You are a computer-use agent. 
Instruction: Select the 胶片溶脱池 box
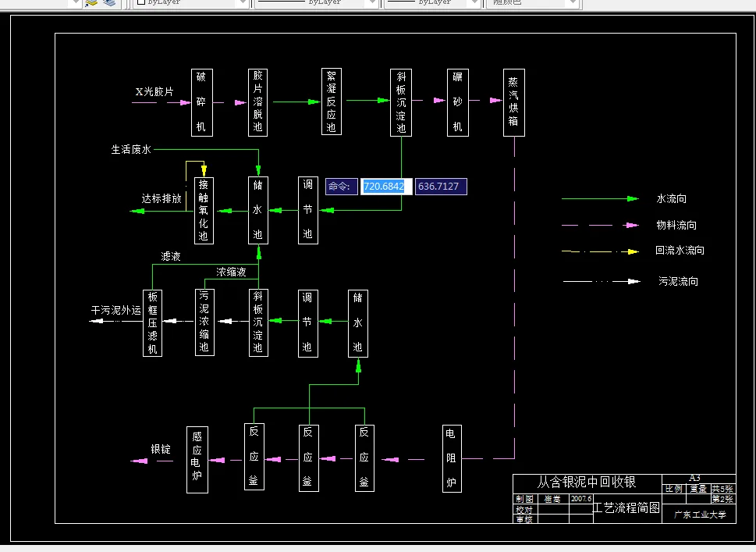coord(258,102)
